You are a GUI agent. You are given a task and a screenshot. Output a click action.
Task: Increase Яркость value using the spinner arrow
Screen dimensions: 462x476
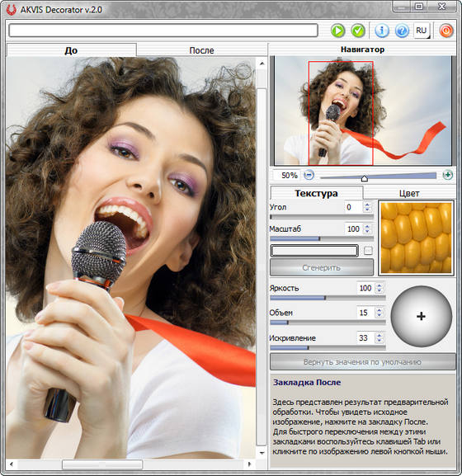379,285
